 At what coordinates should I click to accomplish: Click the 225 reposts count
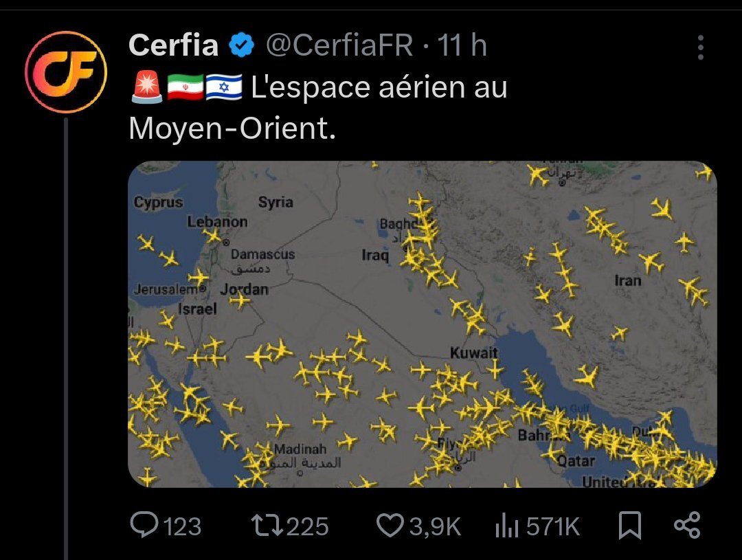click(x=308, y=526)
